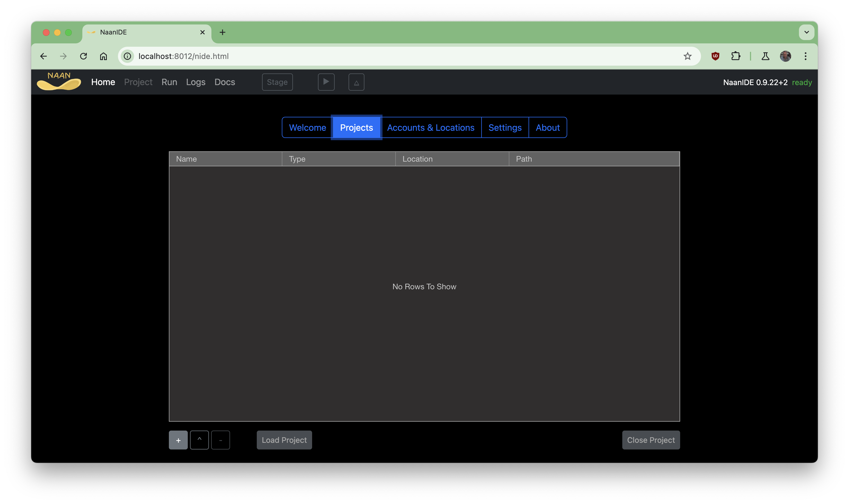Click the debugger triangle icon

pos(356,82)
